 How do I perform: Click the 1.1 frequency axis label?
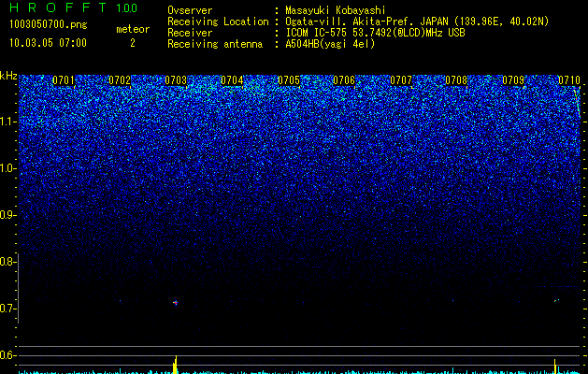pyautogui.click(x=7, y=122)
